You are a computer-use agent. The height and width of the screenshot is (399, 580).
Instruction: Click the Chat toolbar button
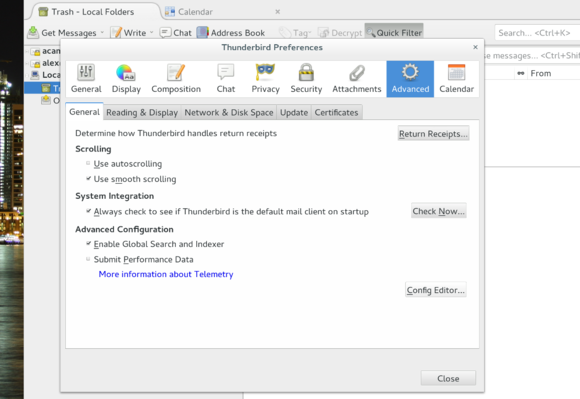pos(176,33)
